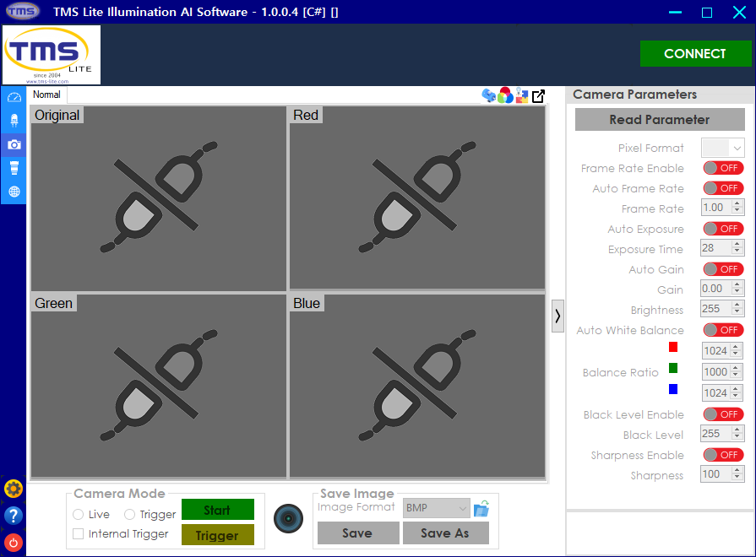Select the Live camera mode radio button
This screenshot has height=557, width=756.
click(x=79, y=514)
